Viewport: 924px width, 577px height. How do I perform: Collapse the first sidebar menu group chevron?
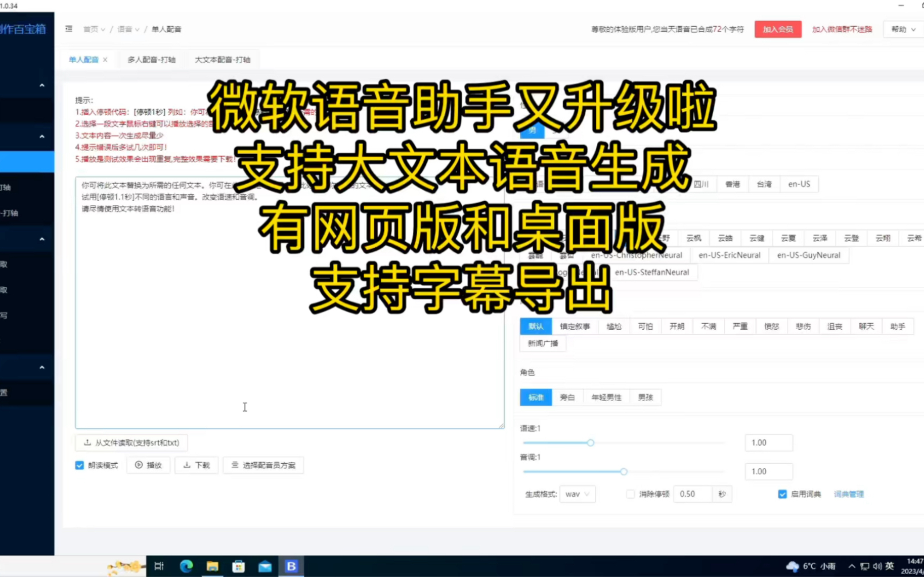(42, 85)
